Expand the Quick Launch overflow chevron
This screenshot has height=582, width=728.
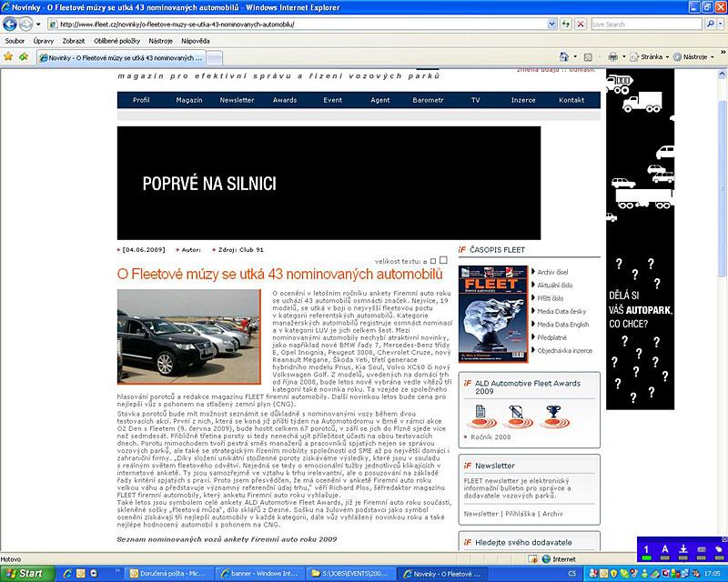coord(117,571)
